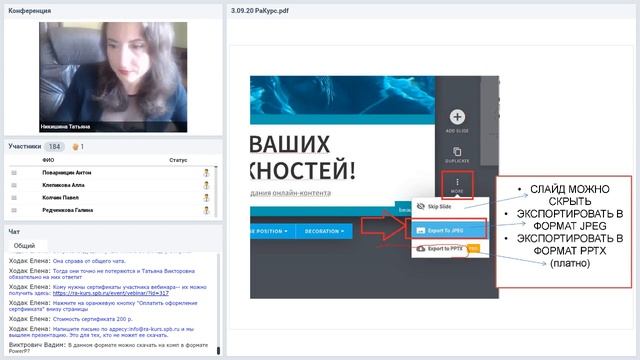Click the Чат panel title

[x=14, y=231]
